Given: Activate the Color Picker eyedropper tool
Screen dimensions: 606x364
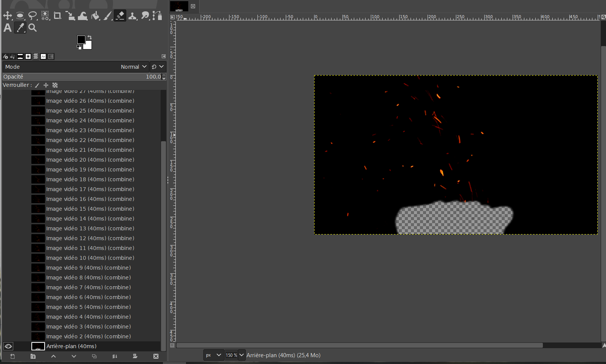Looking at the screenshot, I should 20,28.
